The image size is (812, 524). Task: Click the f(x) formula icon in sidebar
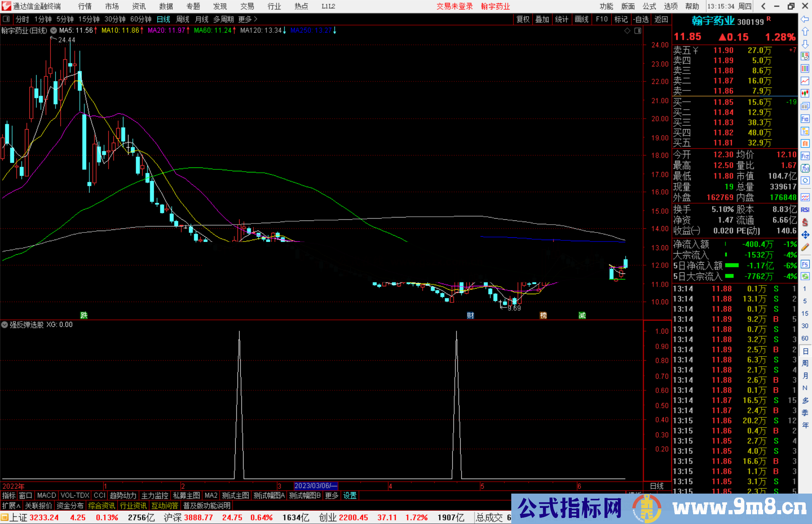pyautogui.click(x=805, y=168)
